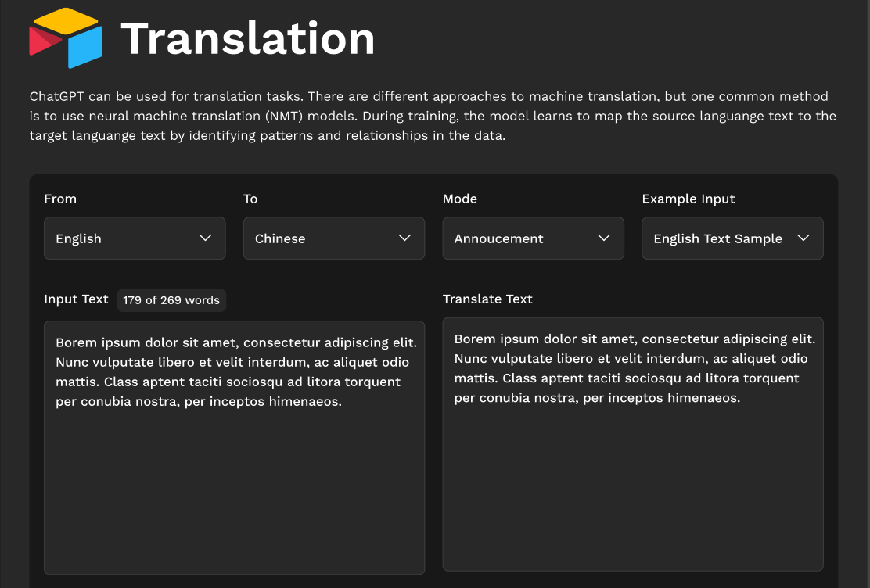Click the ChatGPT translation description paragraph
Screen dimensions: 870x588
[x=433, y=116]
